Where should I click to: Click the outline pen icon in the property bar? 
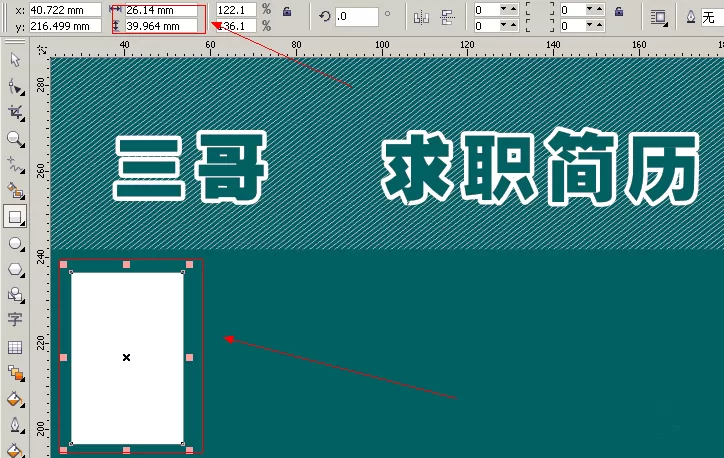(690, 17)
